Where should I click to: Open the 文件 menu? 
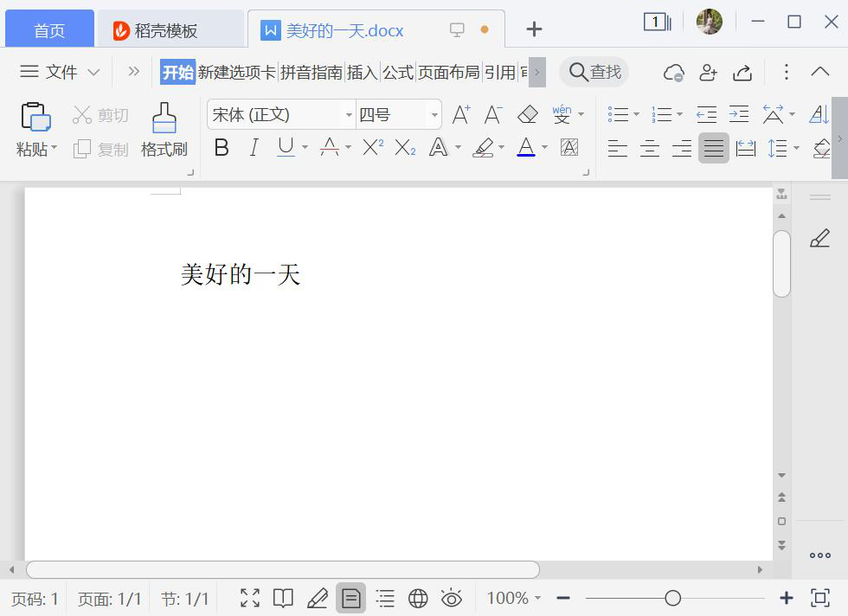click(60, 72)
